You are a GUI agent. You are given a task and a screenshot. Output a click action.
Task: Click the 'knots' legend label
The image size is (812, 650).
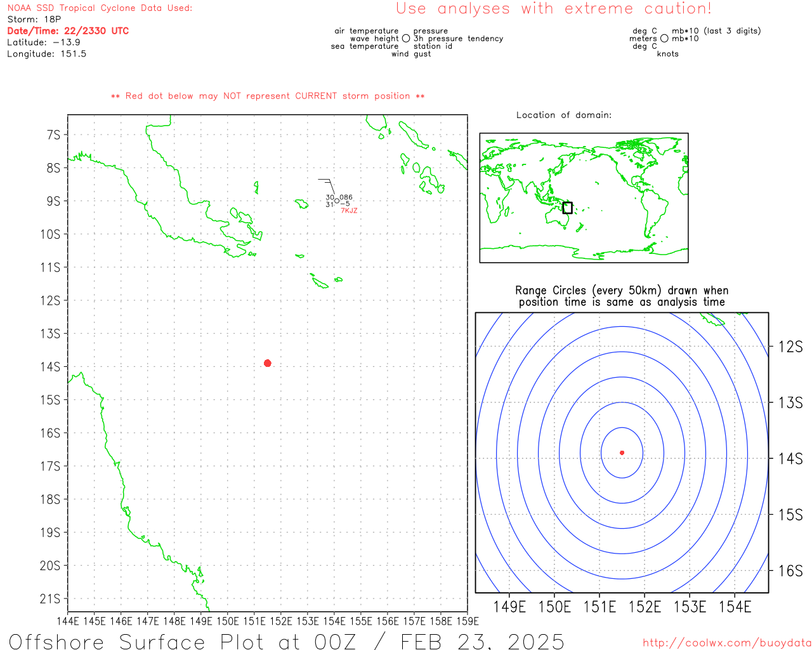668,54
